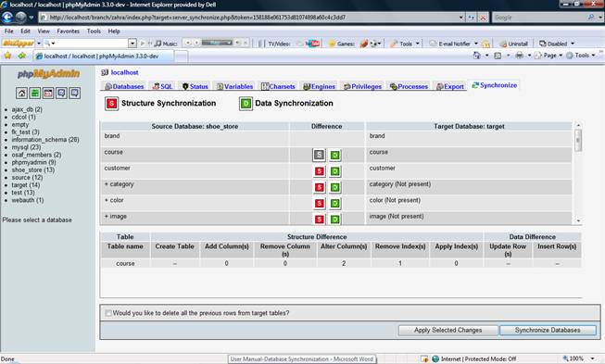Click the green D icon for color row
This screenshot has height=364, width=605.
[x=334, y=203]
